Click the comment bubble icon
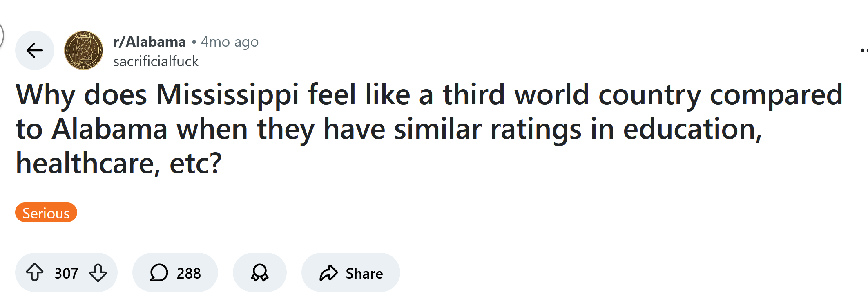The height and width of the screenshot is (308, 868). [159, 273]
